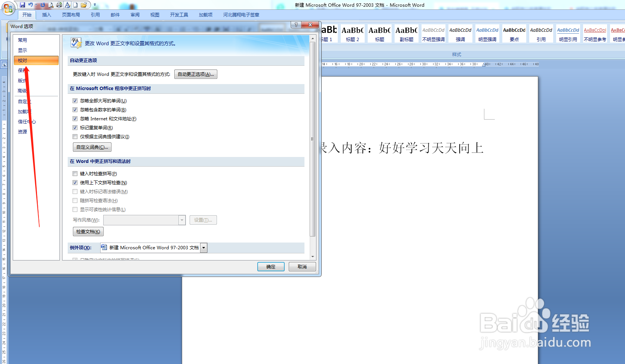625x364 pixels.
Task: Apply the 要点 style
Action: coord(514,34)
